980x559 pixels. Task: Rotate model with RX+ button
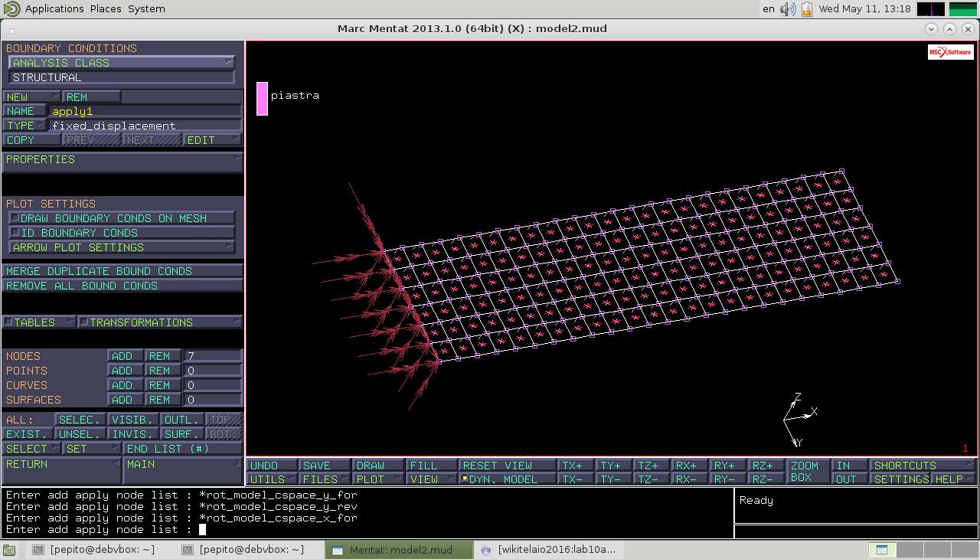pos(688,466)
